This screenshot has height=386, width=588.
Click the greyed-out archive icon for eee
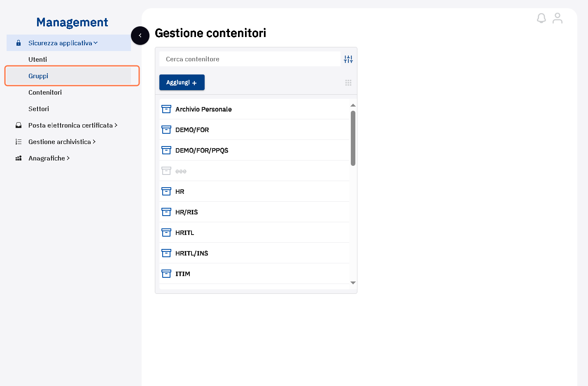[166, 171]
